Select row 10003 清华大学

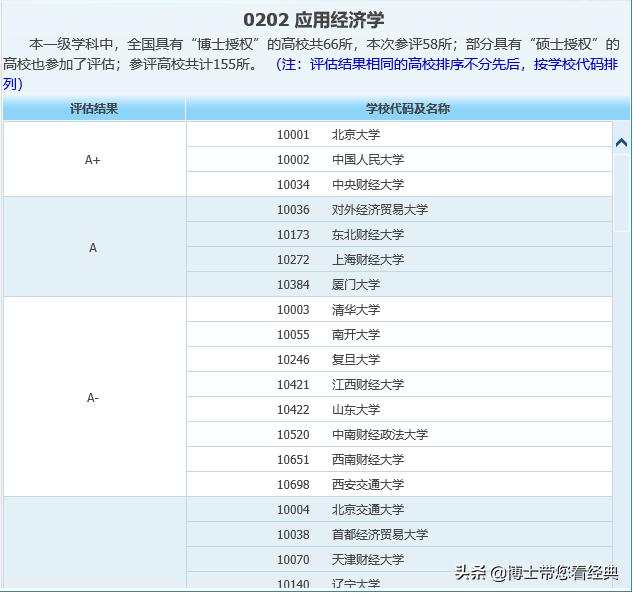click(x=399, y=310)
